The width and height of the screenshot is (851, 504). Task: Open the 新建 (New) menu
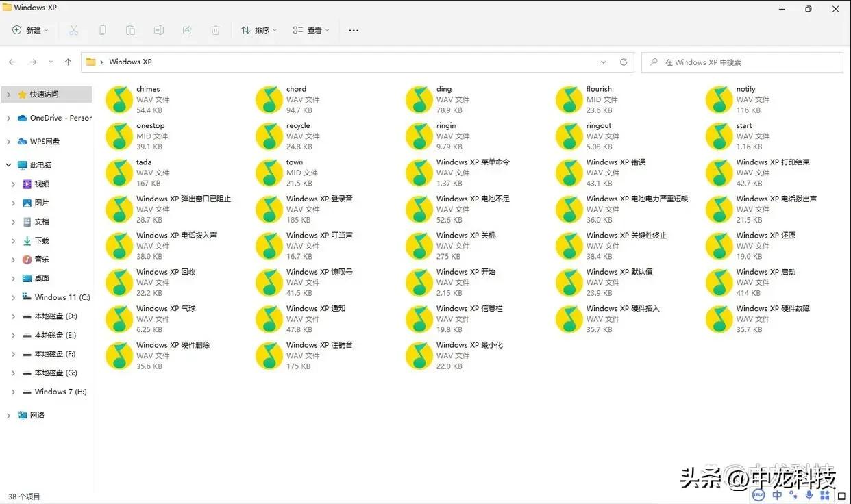point(29,30)
